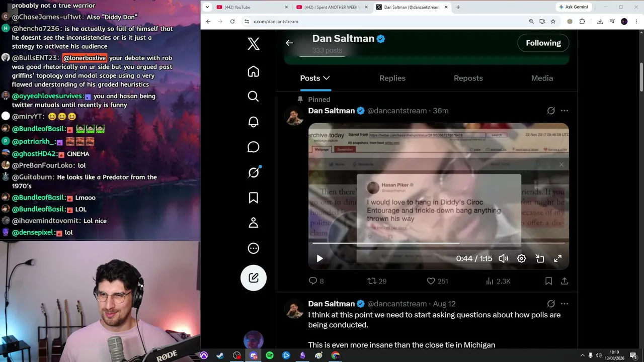Open Chrome three-dot menu

(x=636, y=22)
